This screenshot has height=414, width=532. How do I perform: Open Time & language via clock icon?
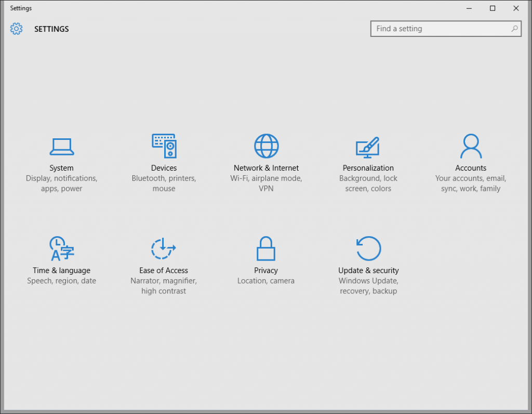coord(61,248)
